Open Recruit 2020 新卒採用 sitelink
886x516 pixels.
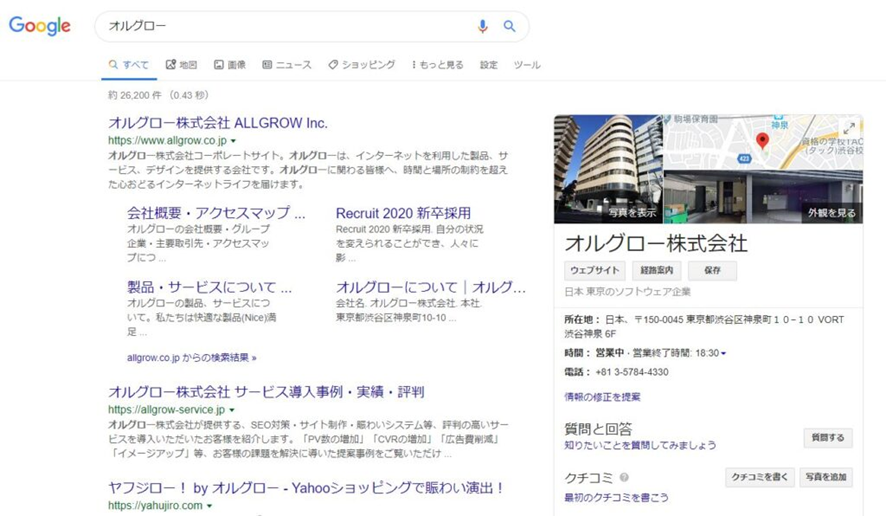point(403,213)
